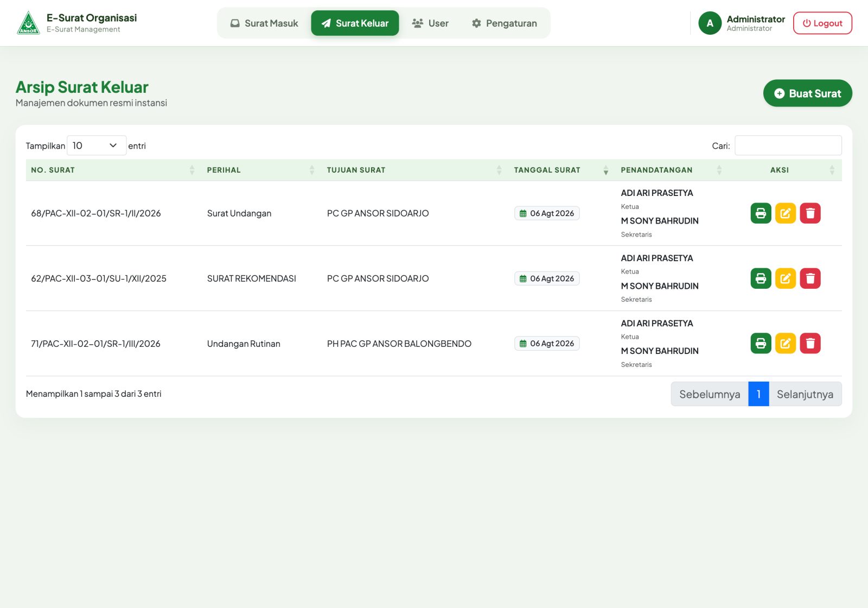Sort by TANGGAL SURAT column arrows
The height and width of the screenshot is (608, 868).
coord(606,170)
